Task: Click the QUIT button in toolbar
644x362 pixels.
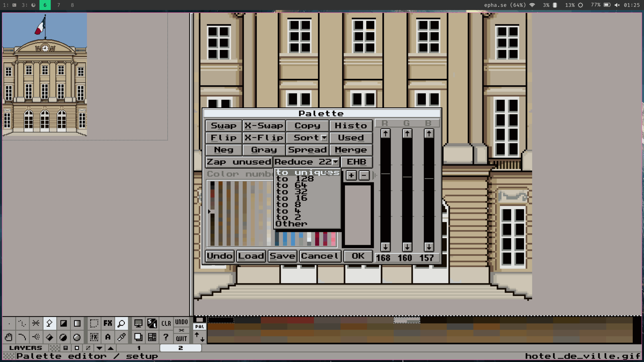Action: tap(181, 339)
